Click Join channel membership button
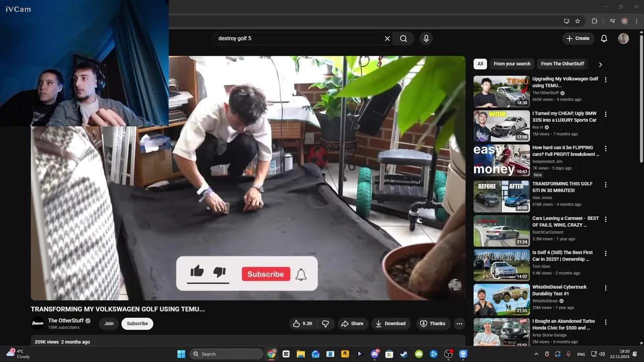This screenshot has width=644, height=362. [x=109, y=323]
